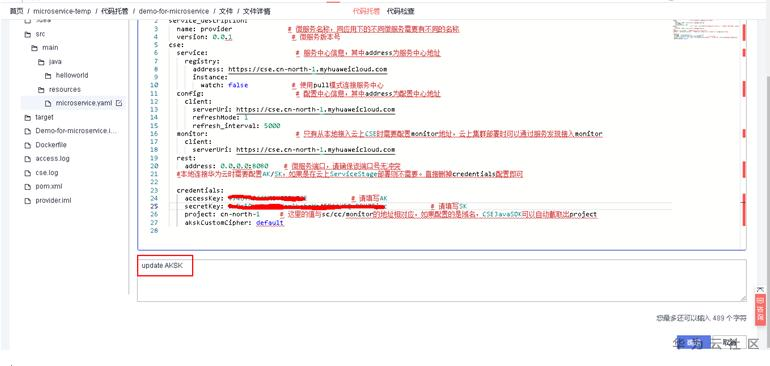
Task: Click the blue confirm button
Action: [693, 342]
